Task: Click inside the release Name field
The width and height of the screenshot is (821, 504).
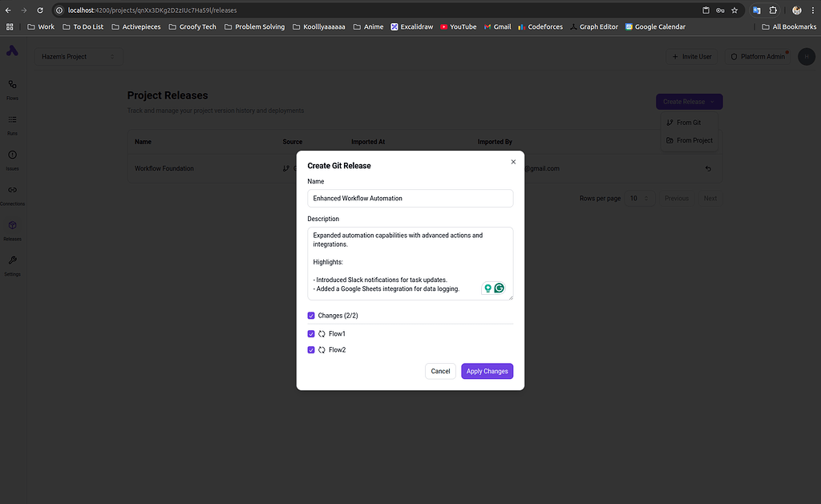Action: pos(410,197)
